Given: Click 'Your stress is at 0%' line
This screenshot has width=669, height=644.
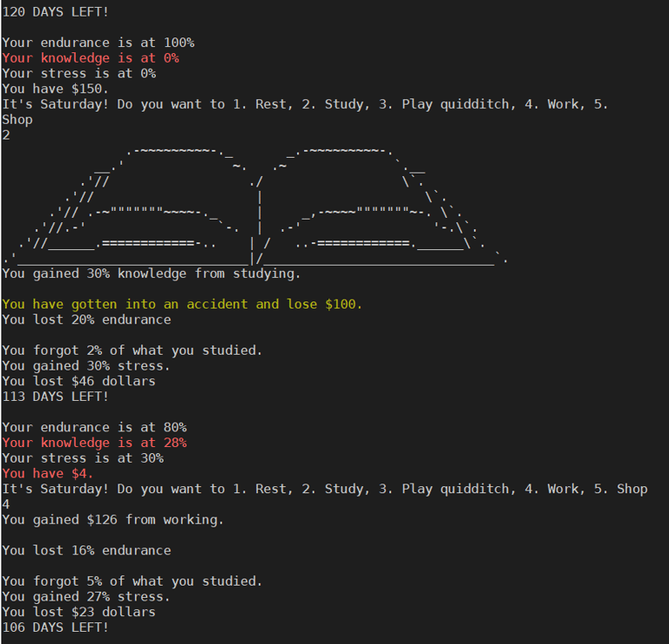Looking at the screenshot, I should [79, 73].
